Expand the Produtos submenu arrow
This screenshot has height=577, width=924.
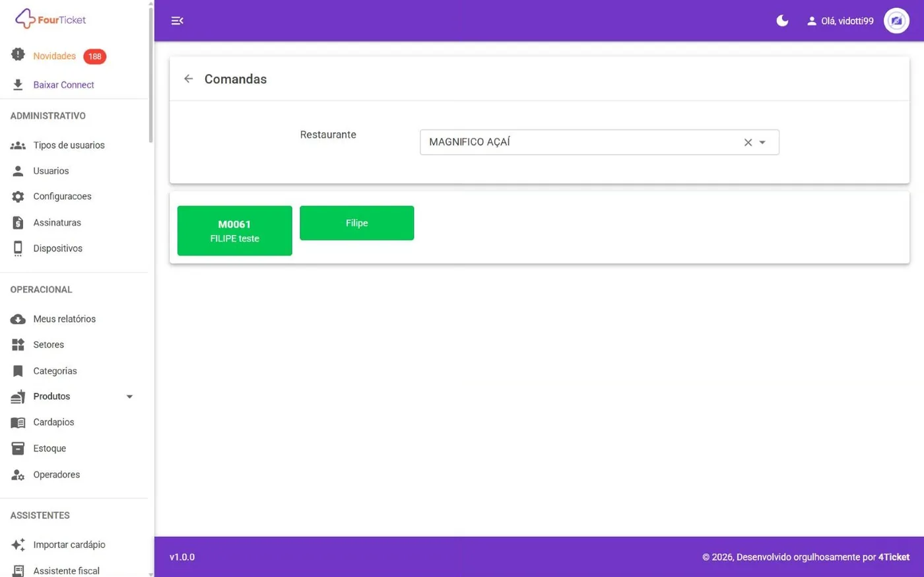(x=129, y=397)
